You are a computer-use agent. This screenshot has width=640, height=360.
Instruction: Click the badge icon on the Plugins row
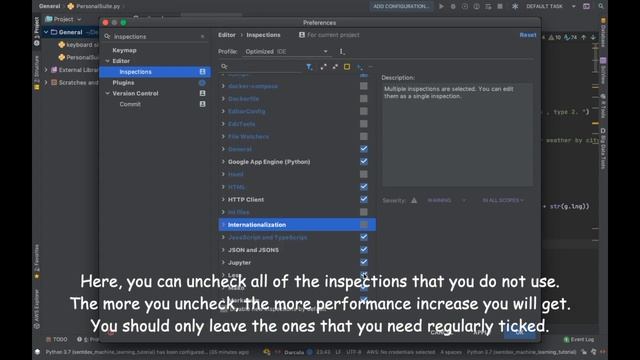(x=202, y=82)
